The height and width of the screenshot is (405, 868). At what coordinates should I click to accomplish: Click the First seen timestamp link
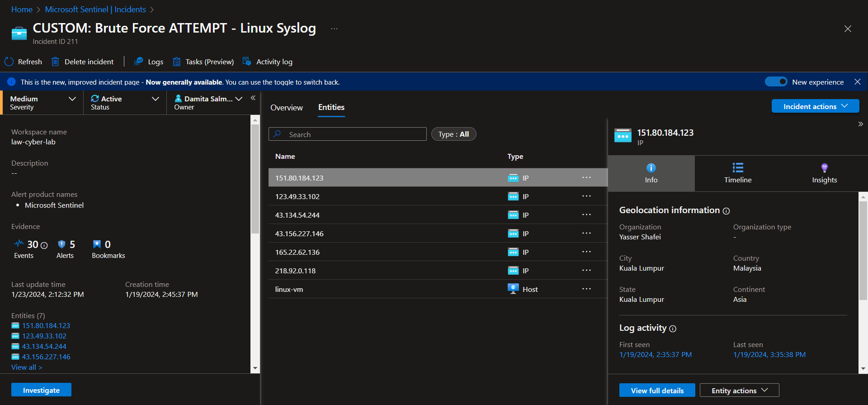[x=656, y=355]
